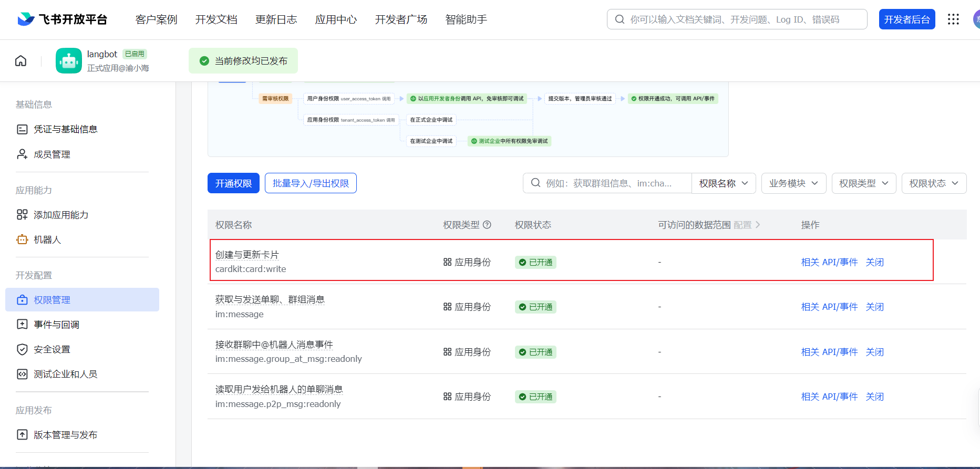
Task: Open 相关 API/事件 for im:message
Action: click(829, 307)
